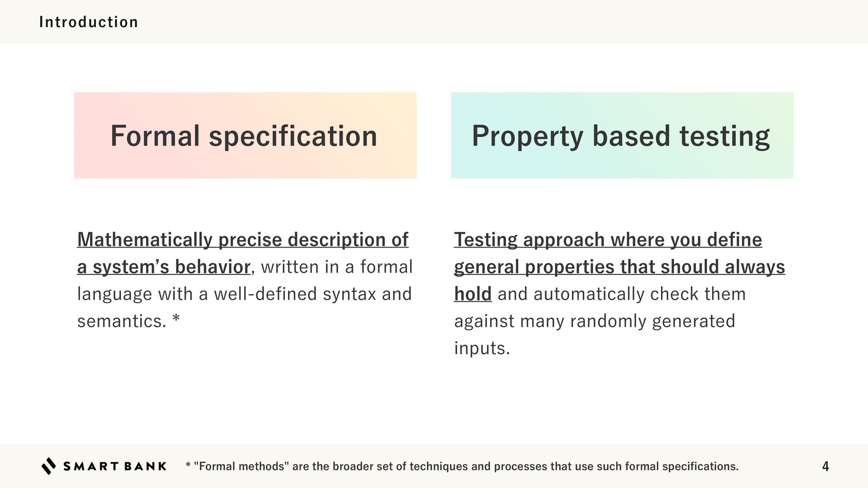Click the underlined word 'hold'
Image resolution: width=868 pixels, height=488 pixels.
(x=472, y=294)
